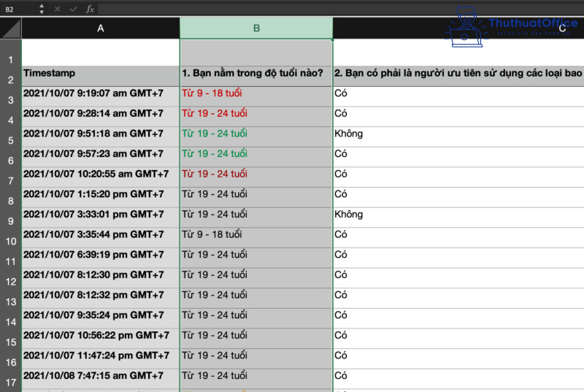
Task: Click green 'Từ 19 - 24 tuổi' in row 5
Action: (x=256, y=137)
